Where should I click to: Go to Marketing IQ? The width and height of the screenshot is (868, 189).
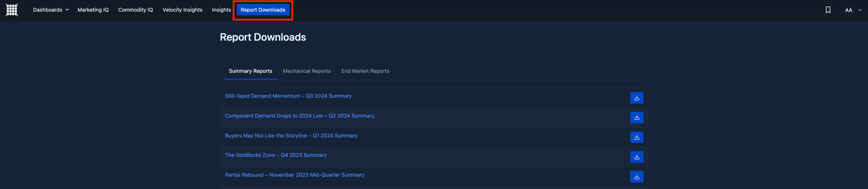(93, 10)
